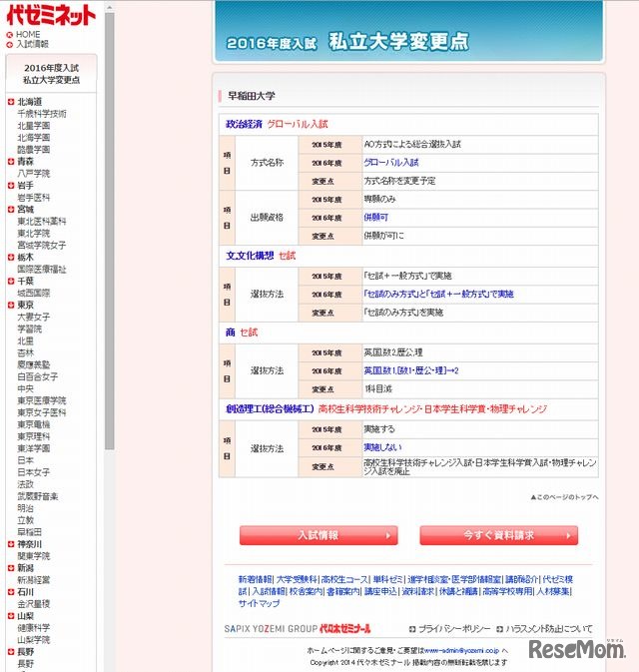Select 宮城学院女子 in the sidebar list
Screen dimensions: 639x672
(42, 246)
